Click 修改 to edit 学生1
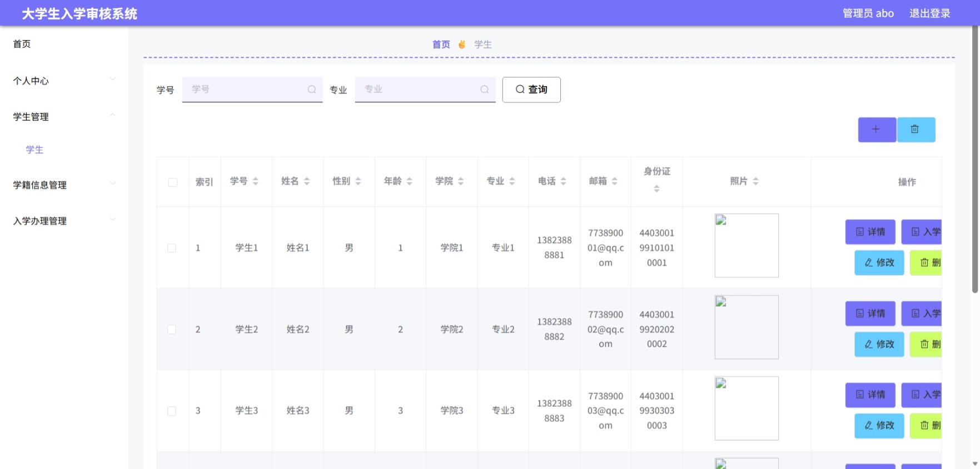 point(879,263)
